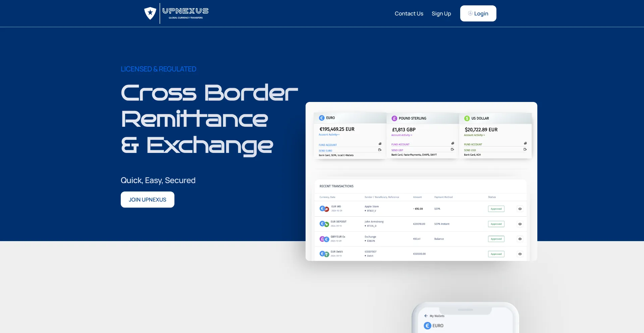
Task: Select the Sign Up menu item
Action: point(441,13)
